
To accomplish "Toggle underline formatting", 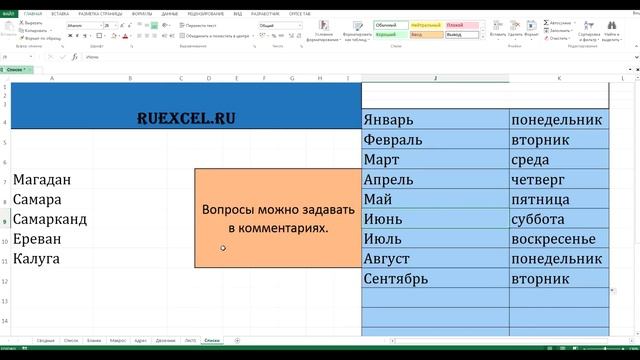I will 85,36.
